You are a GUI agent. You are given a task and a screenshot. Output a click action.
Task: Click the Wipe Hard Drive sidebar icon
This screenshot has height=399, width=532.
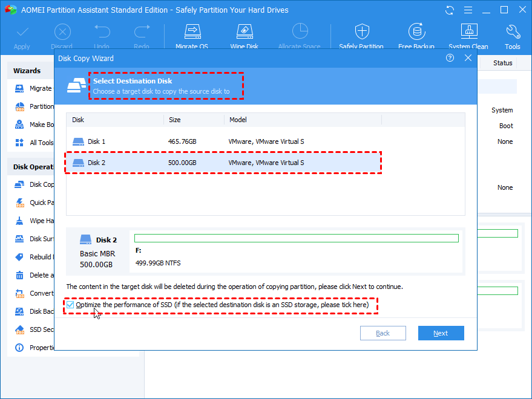(19, 221)
